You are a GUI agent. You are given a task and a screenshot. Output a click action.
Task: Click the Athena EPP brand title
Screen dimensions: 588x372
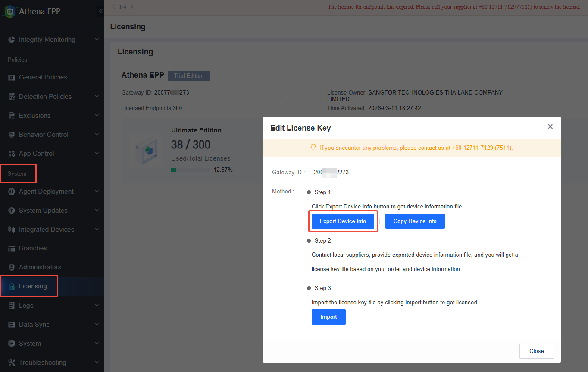[40, 12]
